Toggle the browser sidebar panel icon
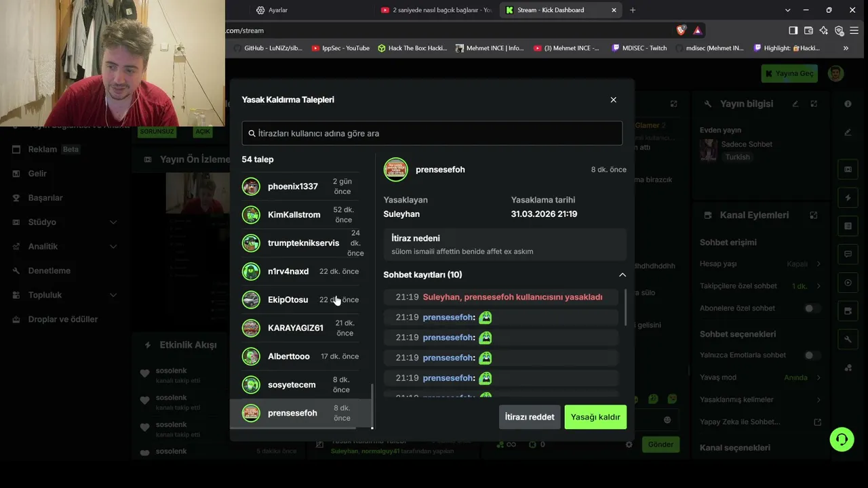This screenshot has width=868, height=488. click(793, 30)
